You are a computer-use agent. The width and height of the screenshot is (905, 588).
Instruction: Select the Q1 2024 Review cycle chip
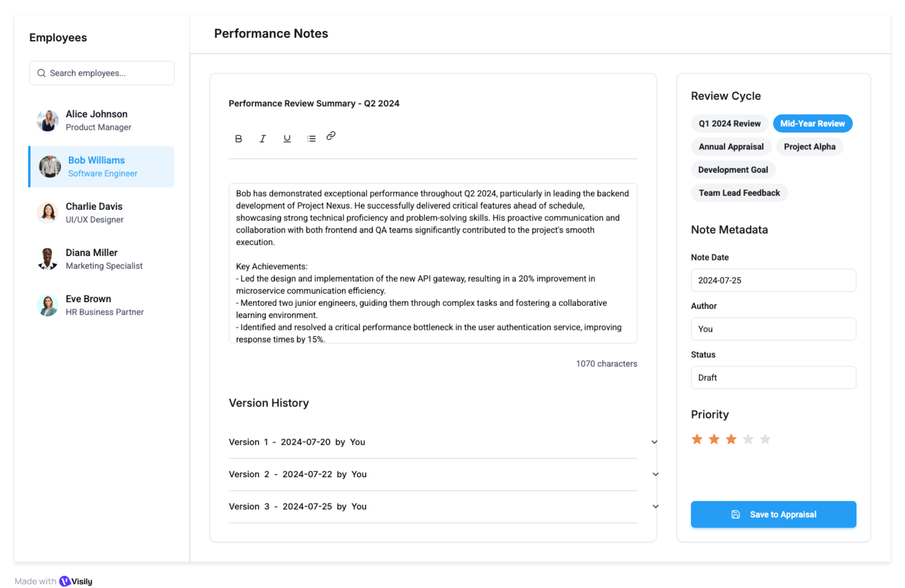coord(729,123)
